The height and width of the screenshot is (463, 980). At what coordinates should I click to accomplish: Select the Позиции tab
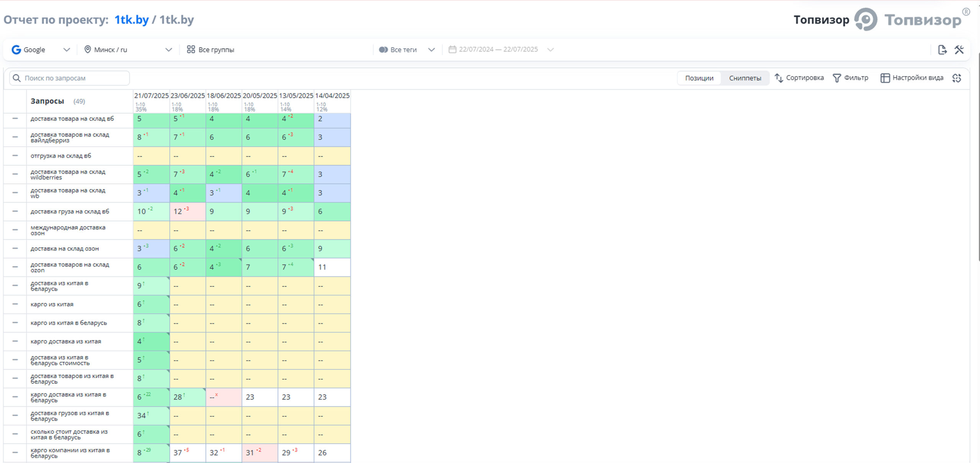point(699,78)
